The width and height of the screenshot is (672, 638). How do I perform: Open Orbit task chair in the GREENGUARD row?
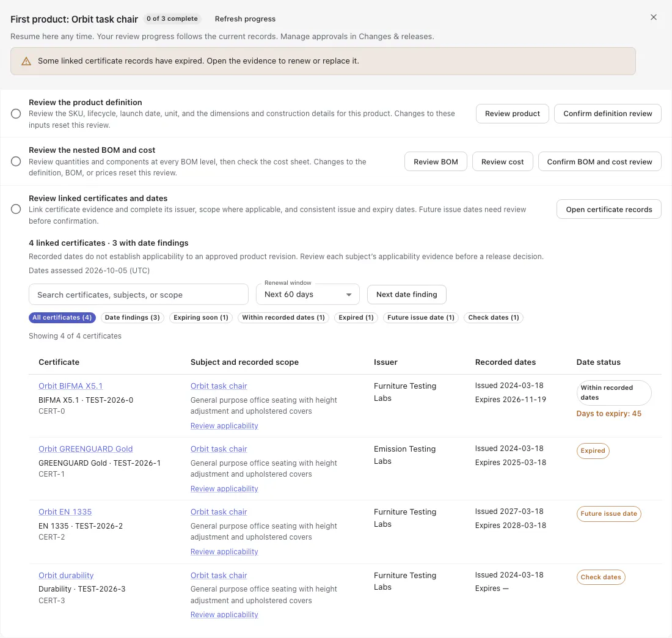pos(219,449)
